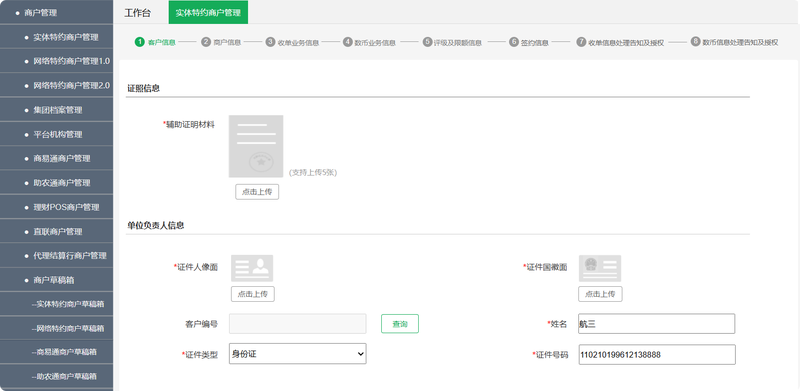This screenshot has height=391, width=800.
Task: Click the 评级及限额信息 step label
Action: point(458,43)
